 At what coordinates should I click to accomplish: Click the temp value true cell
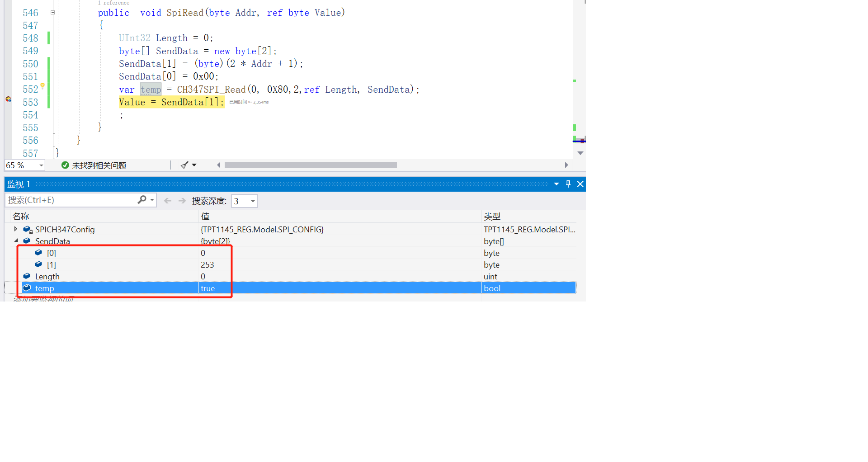pos(340,288)
